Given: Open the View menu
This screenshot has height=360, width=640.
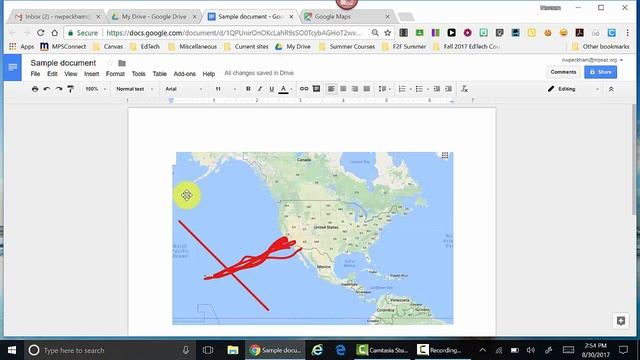Looking at the screenshot, I should tap(71, 74).
